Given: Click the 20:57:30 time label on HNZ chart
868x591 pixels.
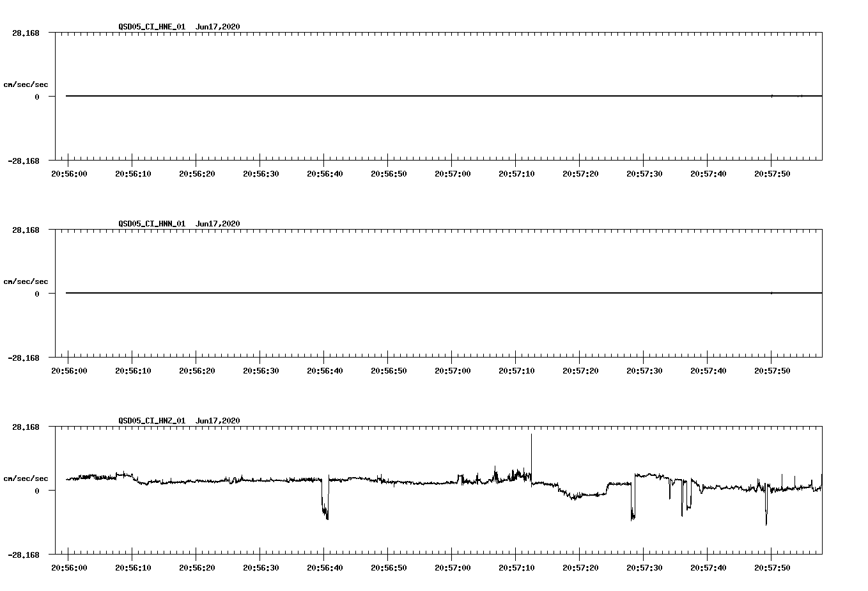Looking at the screenshot, I should (644, 567).
